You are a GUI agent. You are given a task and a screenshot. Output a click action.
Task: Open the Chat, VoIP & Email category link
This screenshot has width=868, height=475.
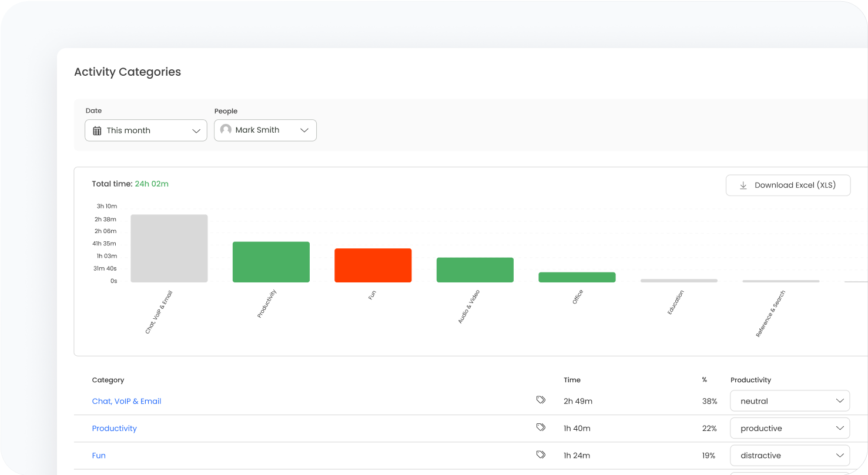(x=126, y=401)
